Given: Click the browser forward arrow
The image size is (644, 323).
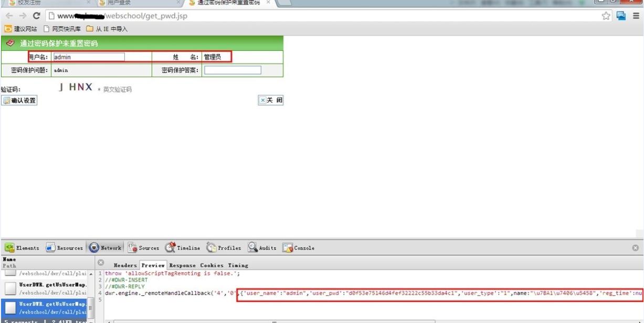Looking at the screenshot, I should [23, 16].
